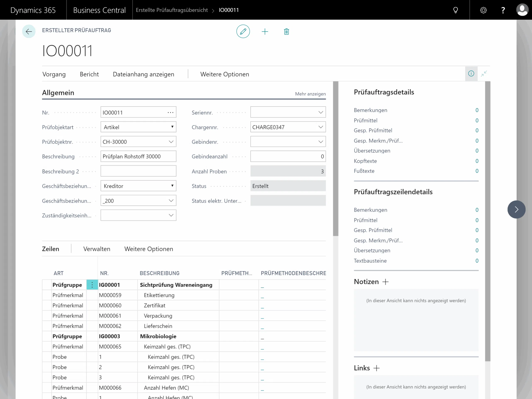Add a note with Notizen plus
532x399 pixels.
click(x=385, y=282)
